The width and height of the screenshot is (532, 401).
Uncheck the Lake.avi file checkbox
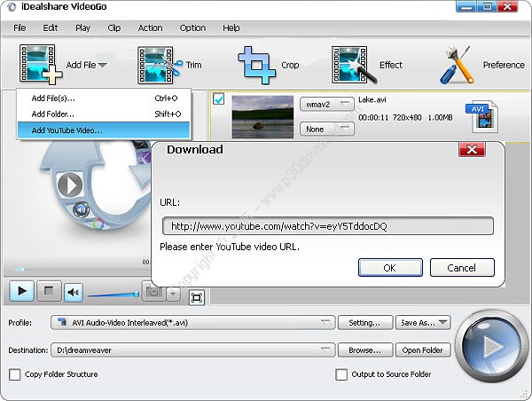coord(218,98)
